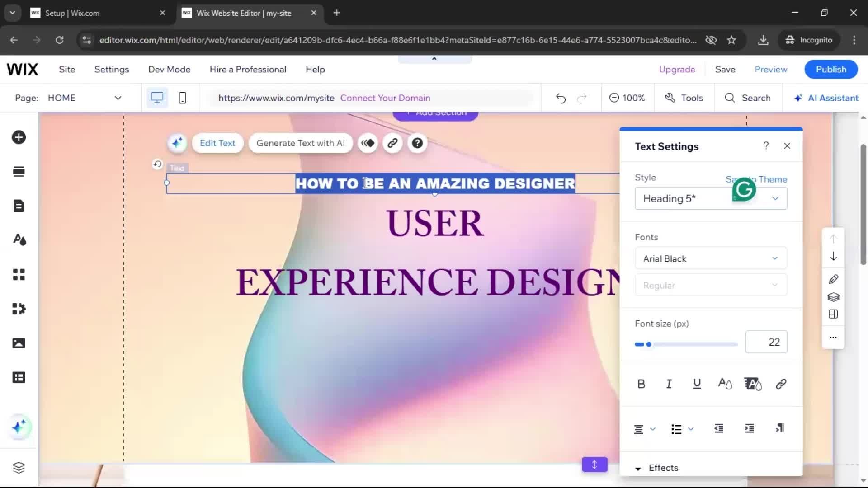Open text alignment dropdown
The width and height of the screenshot is (868, 488).
coord(645,429)
